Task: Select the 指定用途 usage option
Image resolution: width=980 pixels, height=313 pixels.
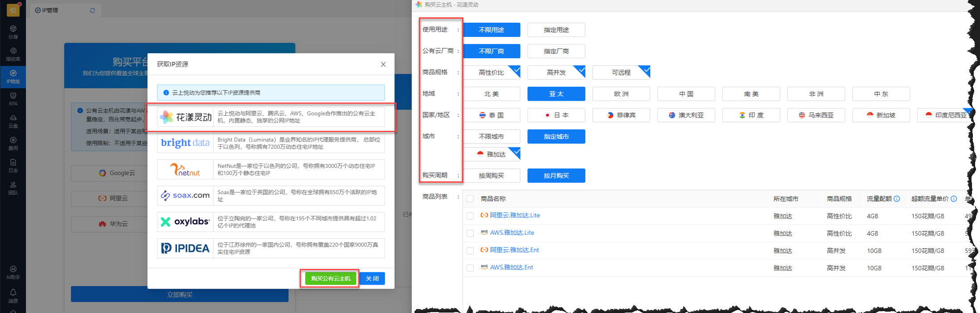Action: 556,30
